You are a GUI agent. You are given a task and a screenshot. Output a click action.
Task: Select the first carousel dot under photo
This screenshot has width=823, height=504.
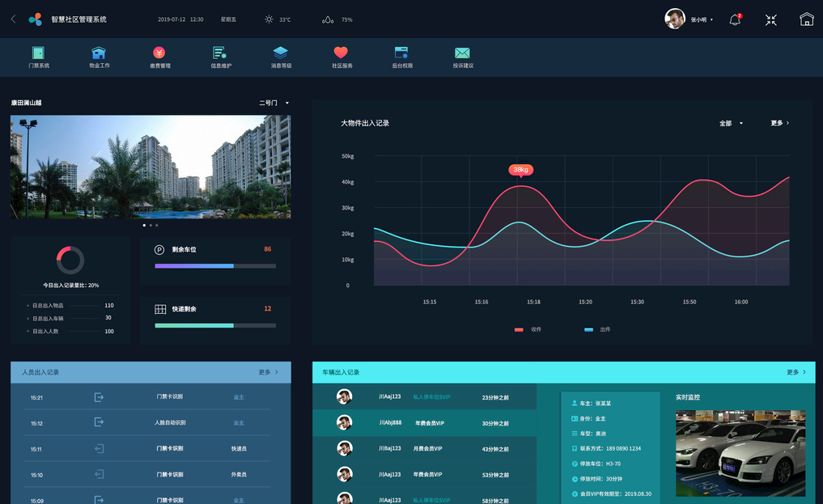(144, 226)
